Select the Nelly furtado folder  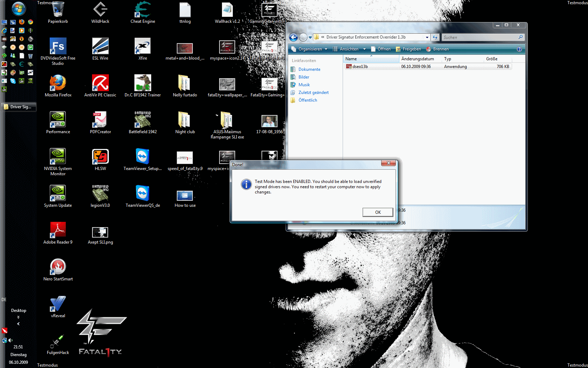185,86
